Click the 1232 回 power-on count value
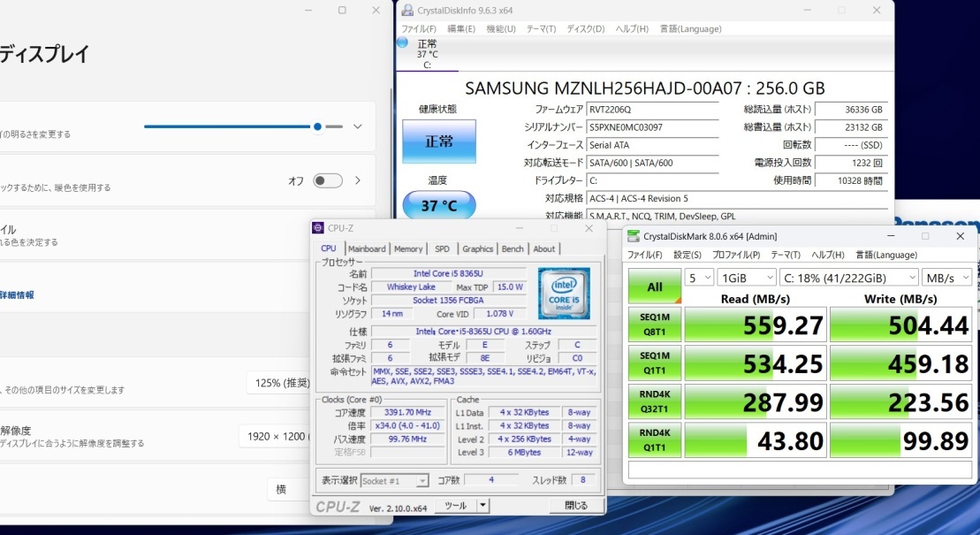Viewport: 980px width, 535px height. point(851,163)
